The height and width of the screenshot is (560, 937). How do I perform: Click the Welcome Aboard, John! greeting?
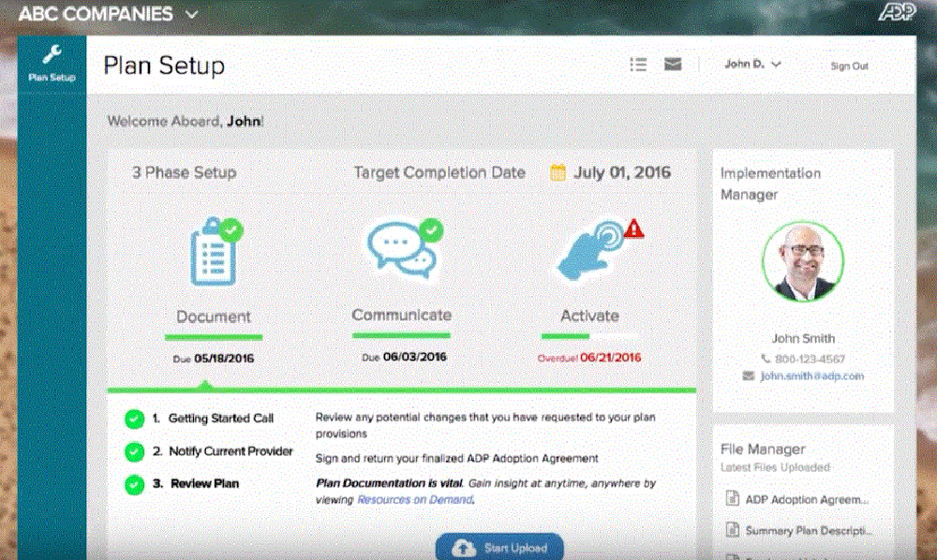click(186, 121)
